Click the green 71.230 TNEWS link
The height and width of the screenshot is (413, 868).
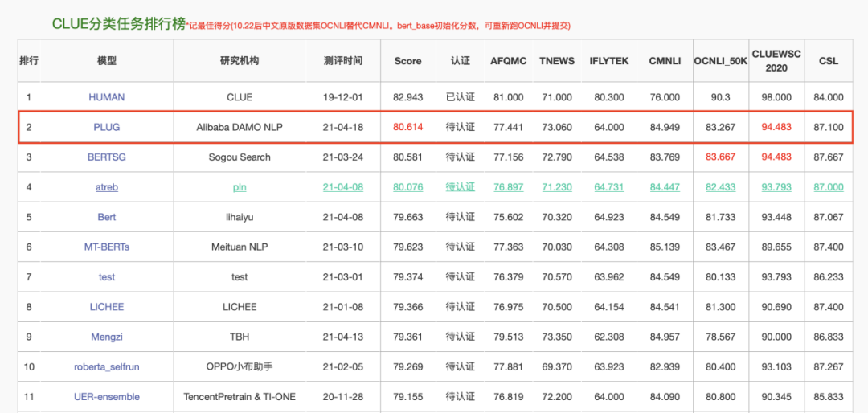[557, 187]
